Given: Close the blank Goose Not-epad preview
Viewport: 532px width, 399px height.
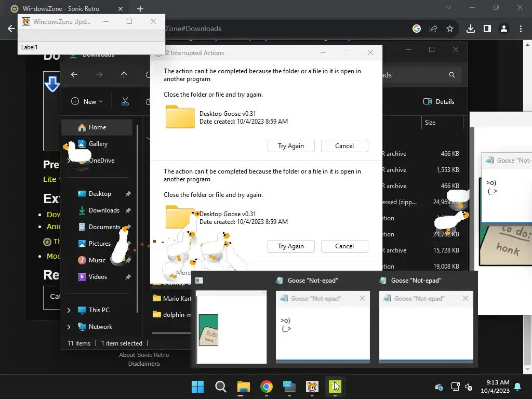Looking at the screenshot, I should click(x=465, y=298).
